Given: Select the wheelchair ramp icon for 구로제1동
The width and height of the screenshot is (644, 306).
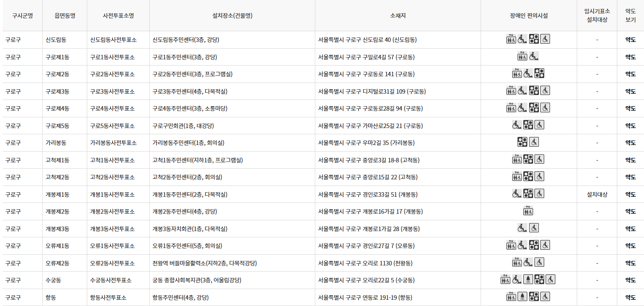Looking at the screenshot, I should tap(533, 57).
